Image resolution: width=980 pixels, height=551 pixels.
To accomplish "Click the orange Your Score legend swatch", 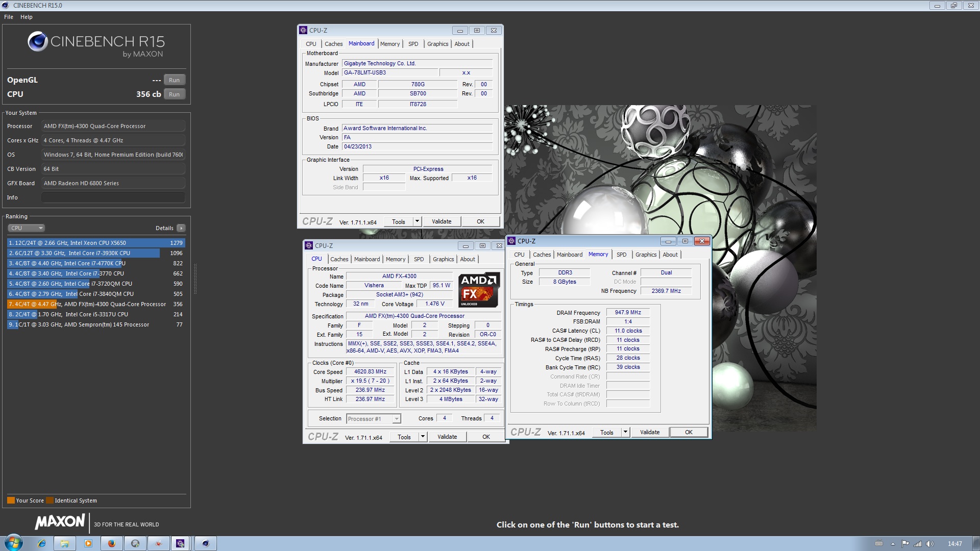I will pos(11,500).
